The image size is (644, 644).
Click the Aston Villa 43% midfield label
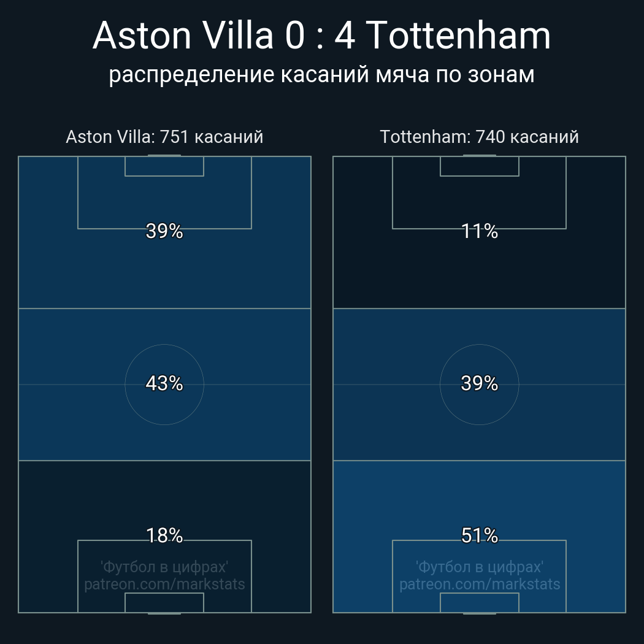pos(164,383)
